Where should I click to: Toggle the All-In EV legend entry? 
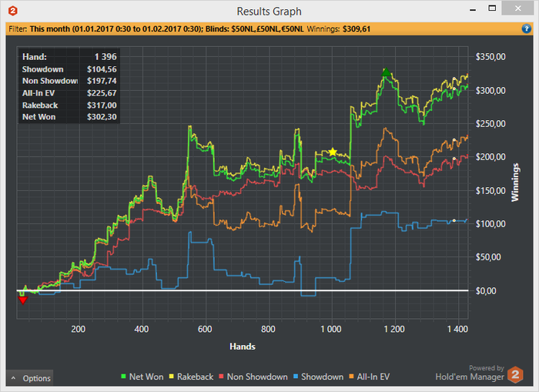click(x=369, y=377)
